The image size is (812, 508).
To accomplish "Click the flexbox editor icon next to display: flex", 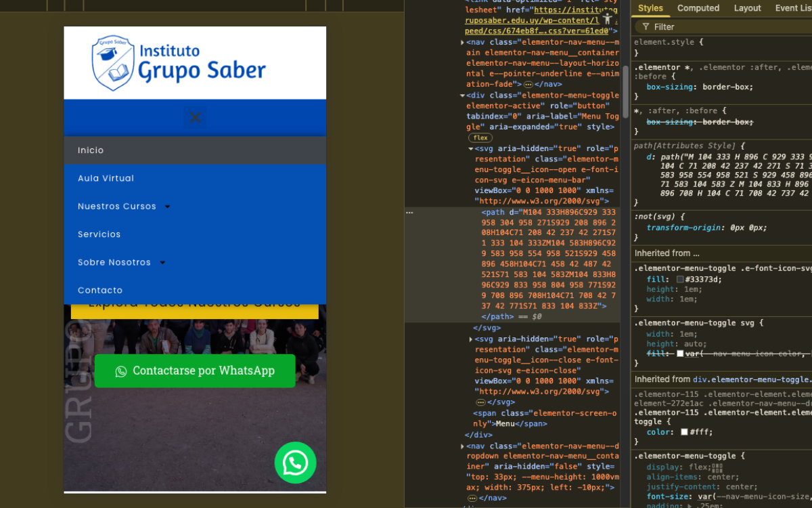I will pos(717,467).
